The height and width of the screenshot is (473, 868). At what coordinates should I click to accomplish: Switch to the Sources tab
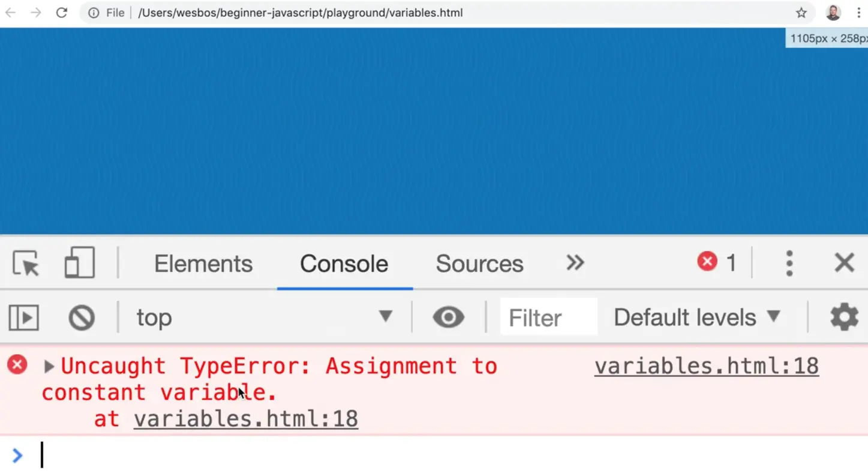479,264
